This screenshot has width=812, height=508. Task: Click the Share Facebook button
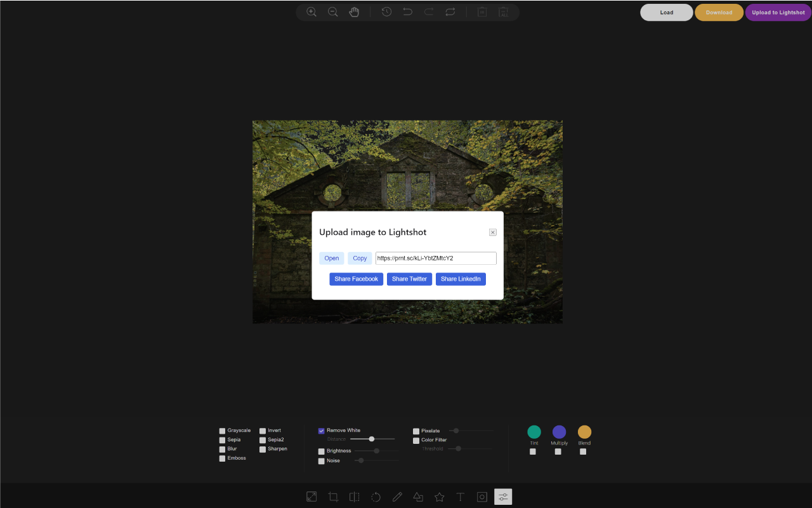click(356, 279)
